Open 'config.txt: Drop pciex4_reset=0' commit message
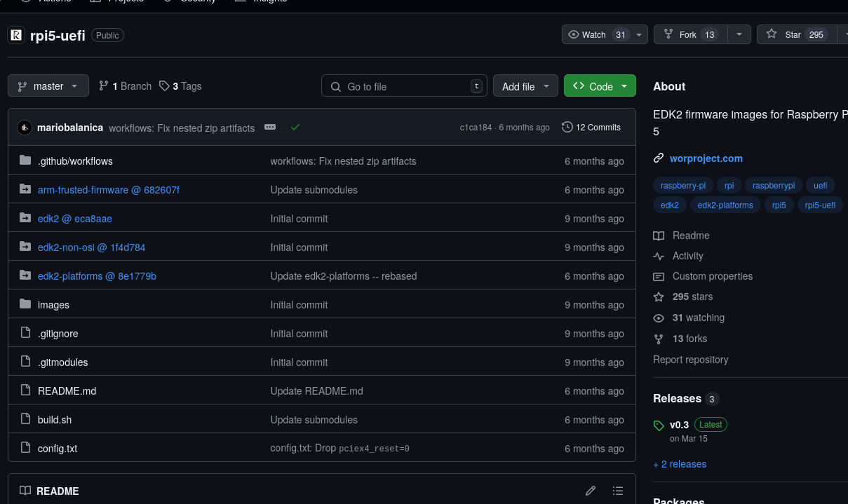848x504 pixels. 340,448
